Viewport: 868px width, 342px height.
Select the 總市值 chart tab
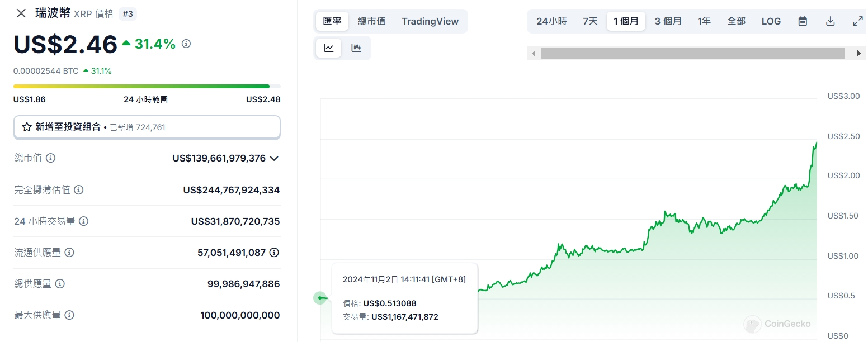(372, 21)
